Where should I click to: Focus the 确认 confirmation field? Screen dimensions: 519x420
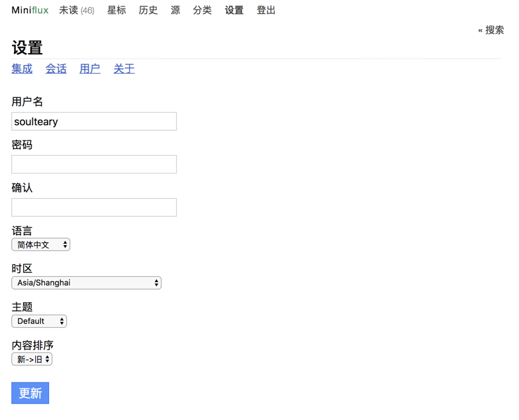click(94, 207)
